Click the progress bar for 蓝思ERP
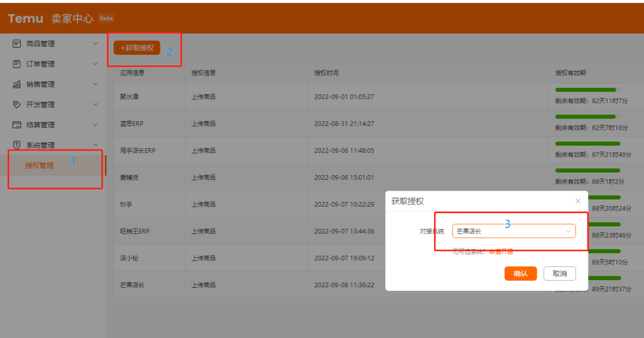 (x=588, y=117)
